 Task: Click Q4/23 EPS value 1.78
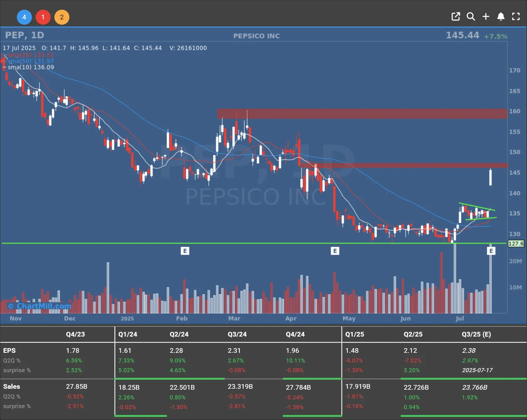[x=73, y=351]
